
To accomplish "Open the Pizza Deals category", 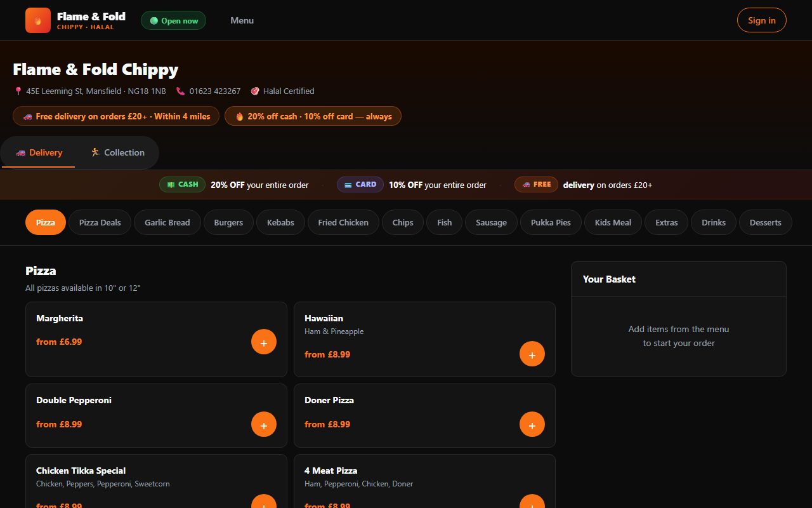I will coord(100,222).
